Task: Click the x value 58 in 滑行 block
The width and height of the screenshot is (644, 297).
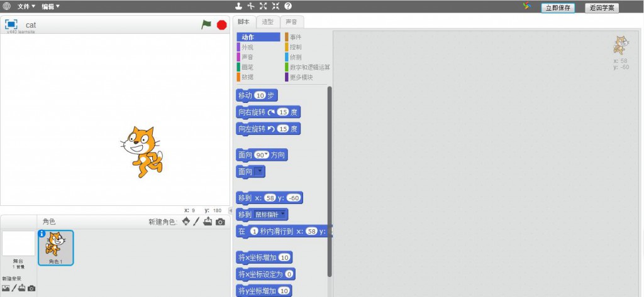Action: pos(312,231)
